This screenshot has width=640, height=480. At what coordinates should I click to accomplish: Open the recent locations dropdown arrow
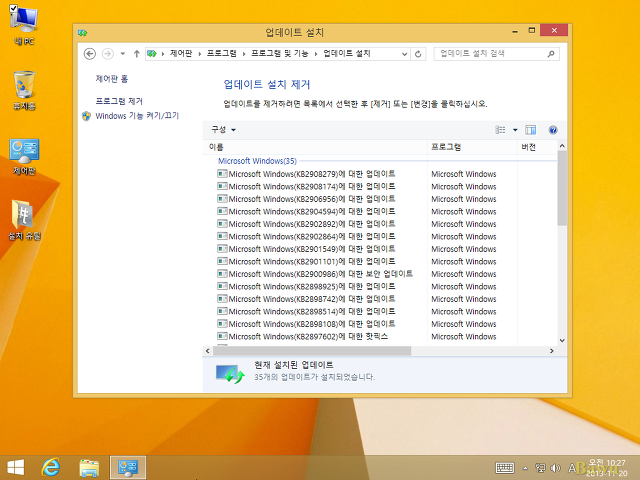[122, 53]
